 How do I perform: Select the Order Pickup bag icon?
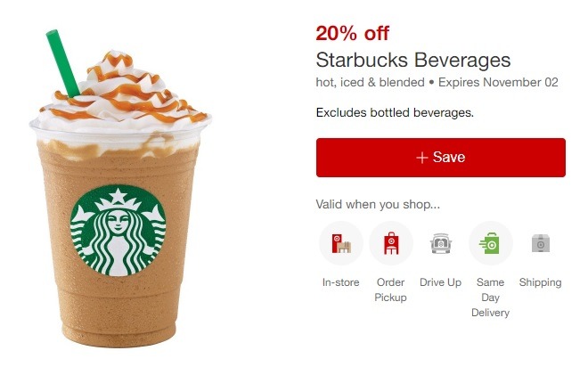pos(391,243)
